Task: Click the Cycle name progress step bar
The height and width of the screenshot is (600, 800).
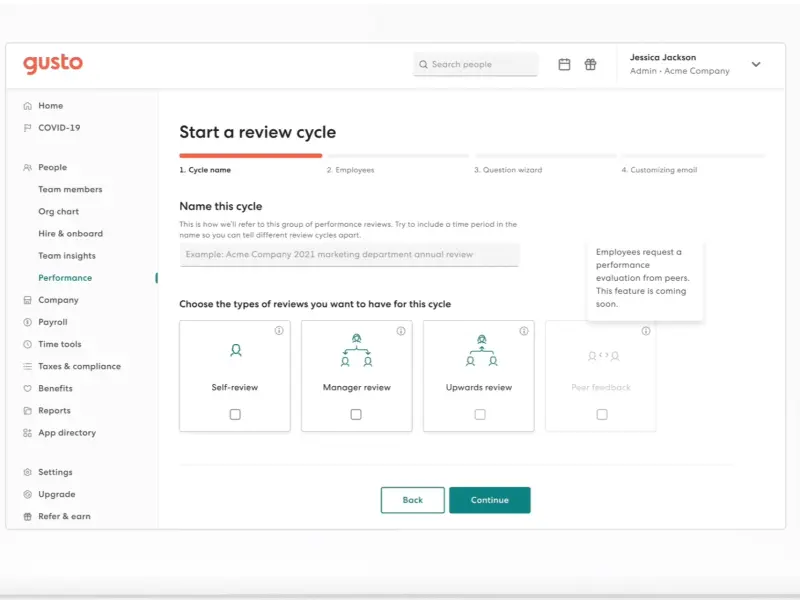Action: (x=250, y=156)
